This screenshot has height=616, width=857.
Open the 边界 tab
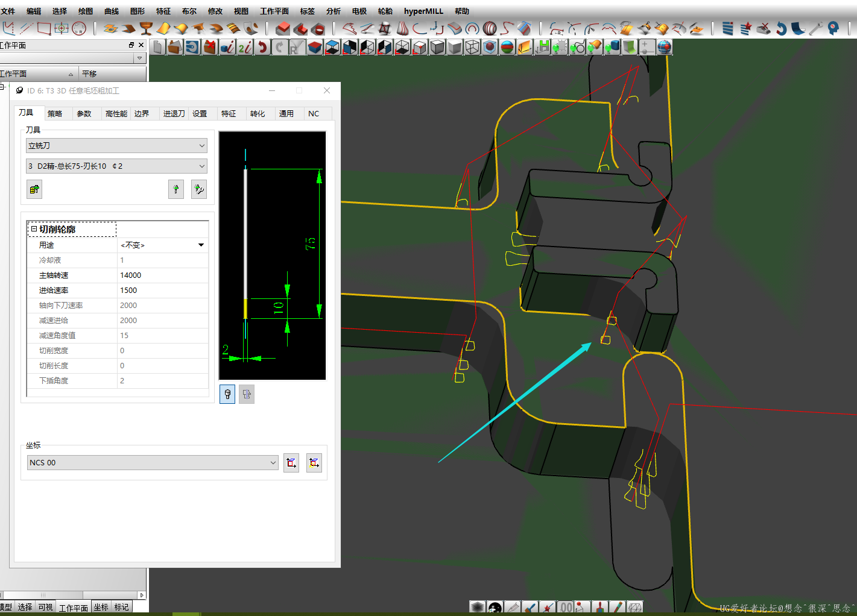point(142,113)
